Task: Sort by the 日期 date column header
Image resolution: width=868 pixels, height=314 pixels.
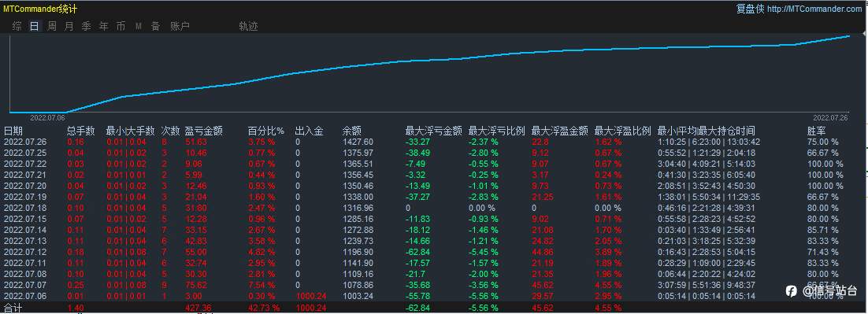Action: (13, 131)
